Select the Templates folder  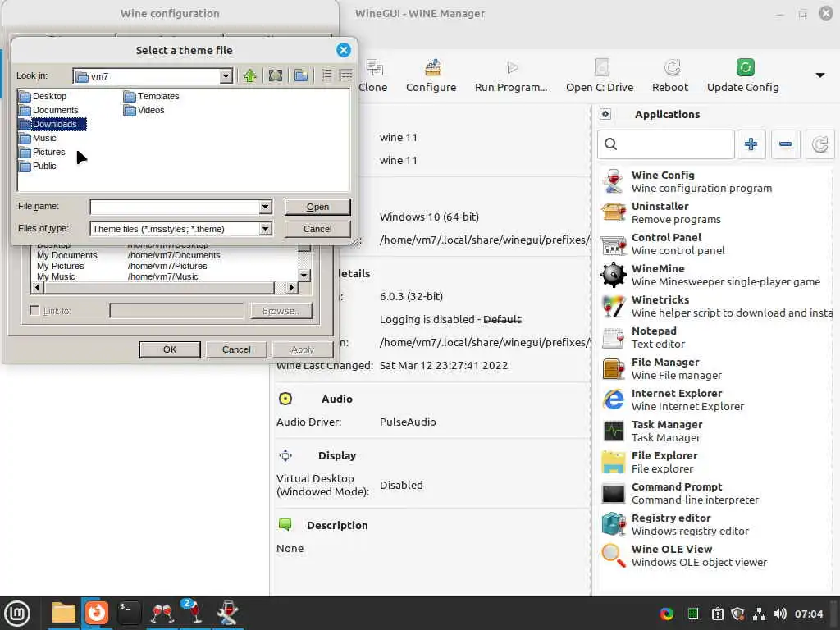click(152, 96)
